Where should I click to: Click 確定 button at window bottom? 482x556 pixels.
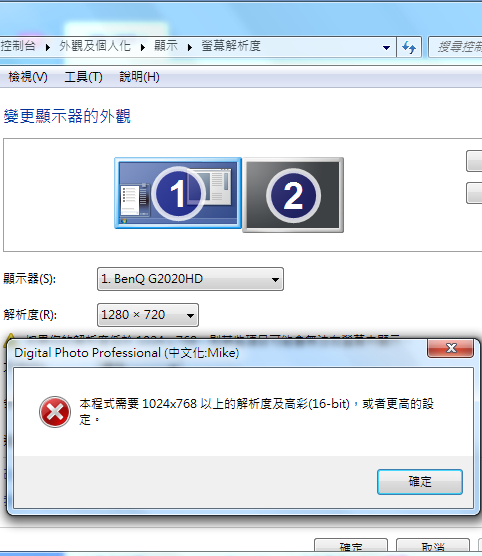point(351,546)
